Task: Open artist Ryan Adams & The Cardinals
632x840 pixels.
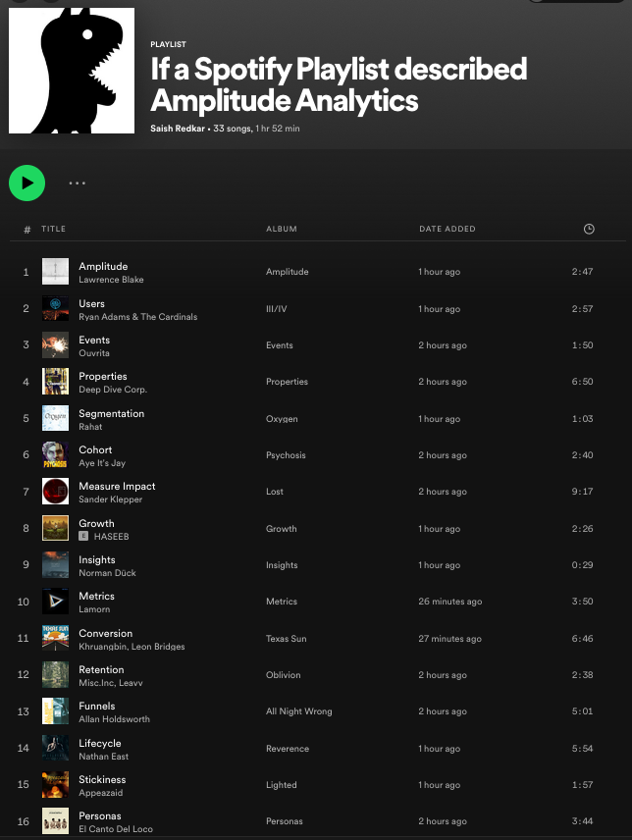Action: click(x=137, y=317)
